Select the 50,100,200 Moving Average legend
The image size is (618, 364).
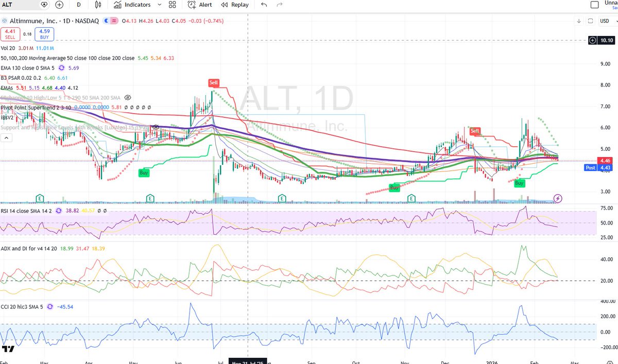(67, 58)
